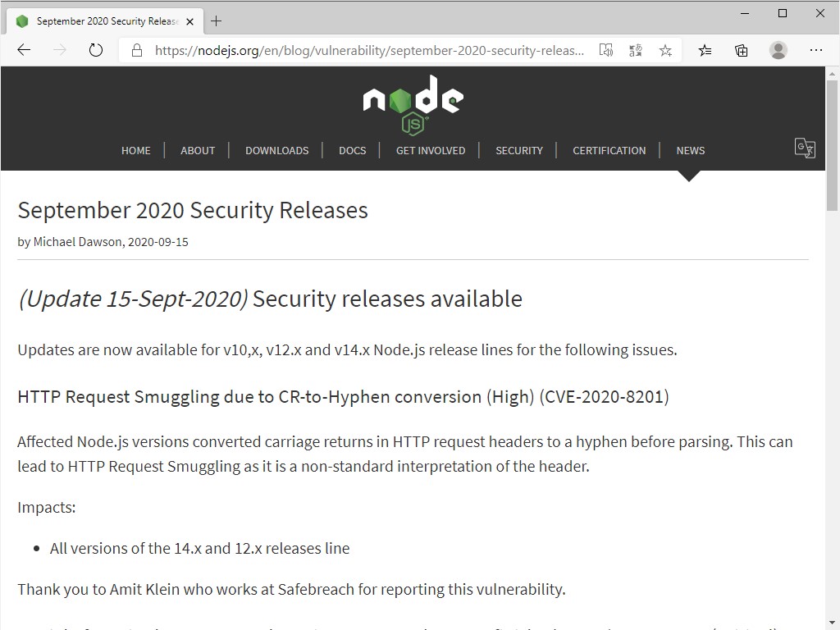This screenshot has width=840, height=630.
Task: Click the translate page icon in address bar
Action: pos(636,50)
